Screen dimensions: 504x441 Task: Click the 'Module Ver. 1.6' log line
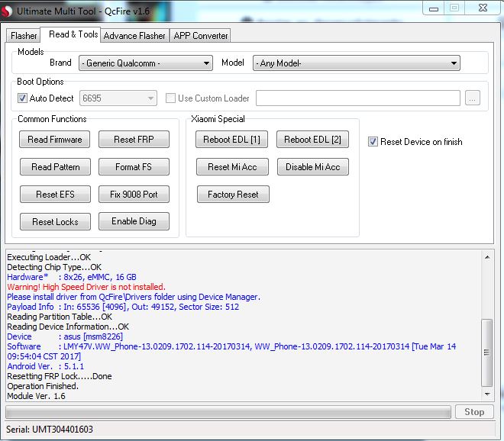(x=37, y=396)
